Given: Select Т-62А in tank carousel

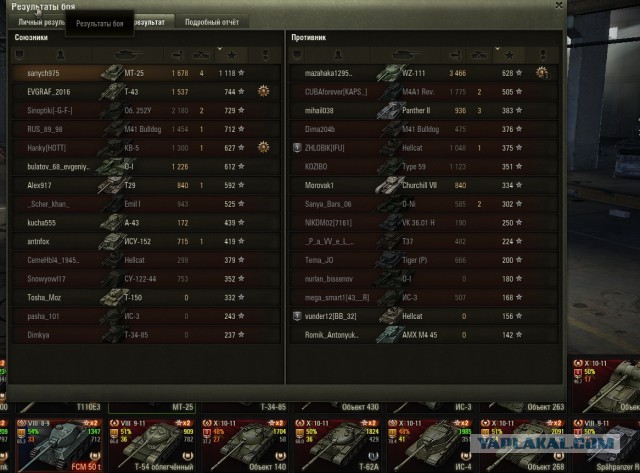Looking at the screenshot, I should click(337, 445).
